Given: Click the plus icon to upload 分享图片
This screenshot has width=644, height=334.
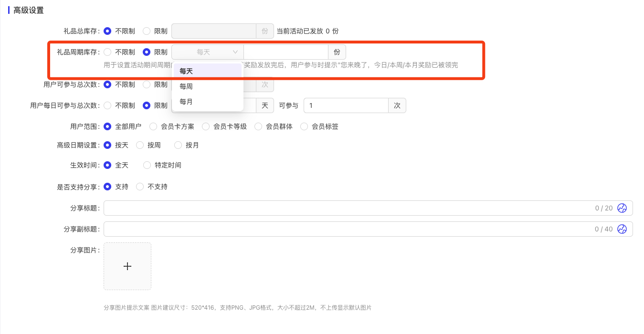Looking at the screenshot, I should (127, 266).
